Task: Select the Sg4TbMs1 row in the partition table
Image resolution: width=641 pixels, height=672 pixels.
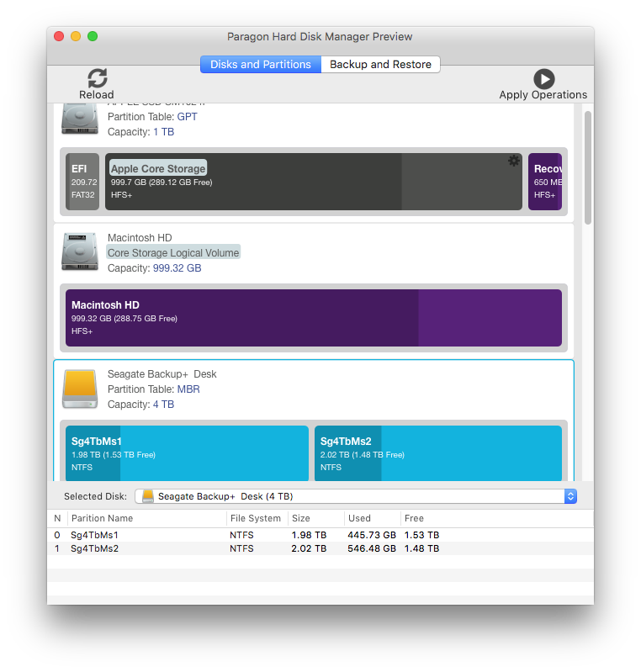Action: 320,535
